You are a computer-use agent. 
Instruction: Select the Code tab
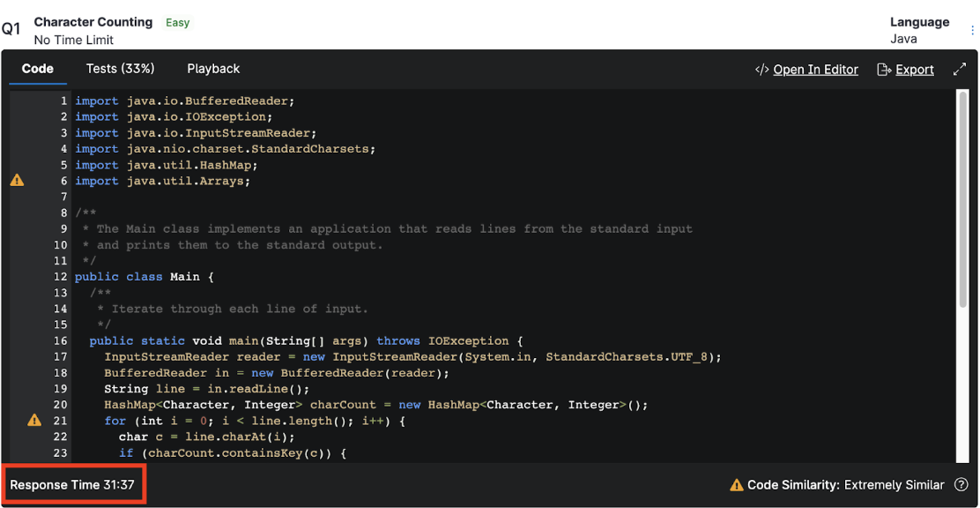pyautogui.click(x=38, y=69)
